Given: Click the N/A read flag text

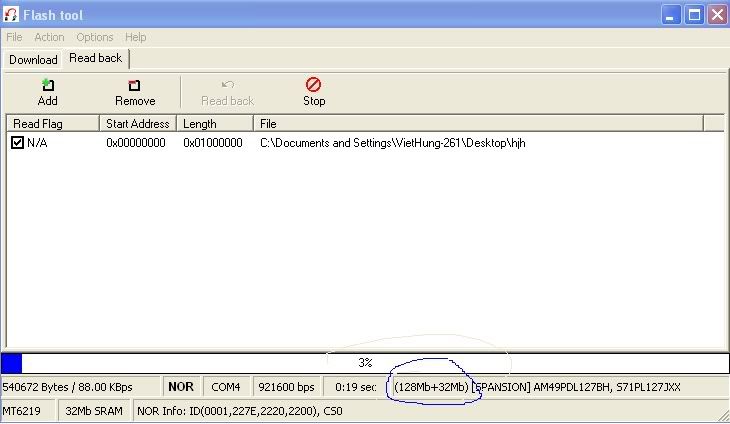Looking at the screenshot, I should pos(37,143).
